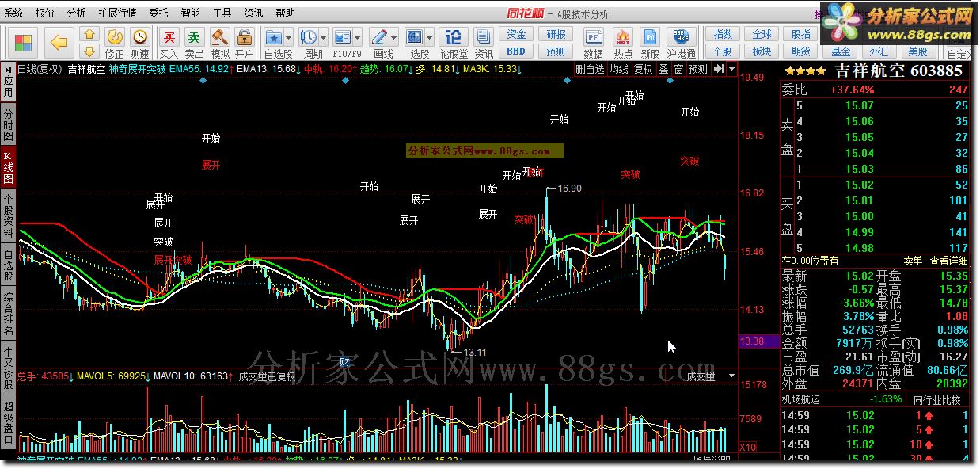Go back with the yellow left arrow
Screen dimensions: 980x469
point(59,42)
